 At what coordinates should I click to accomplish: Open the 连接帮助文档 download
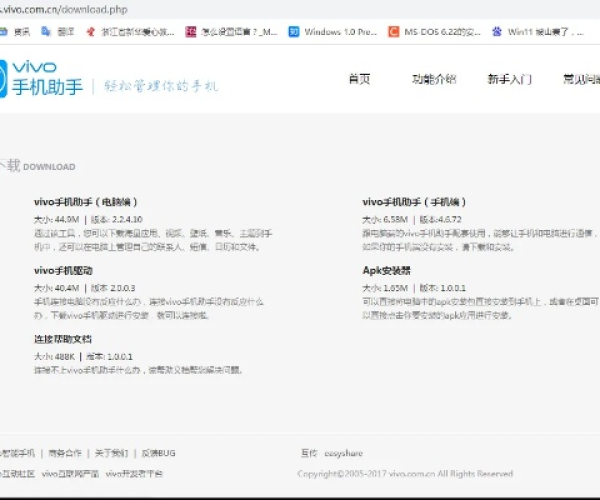click(x=63, y=339)
